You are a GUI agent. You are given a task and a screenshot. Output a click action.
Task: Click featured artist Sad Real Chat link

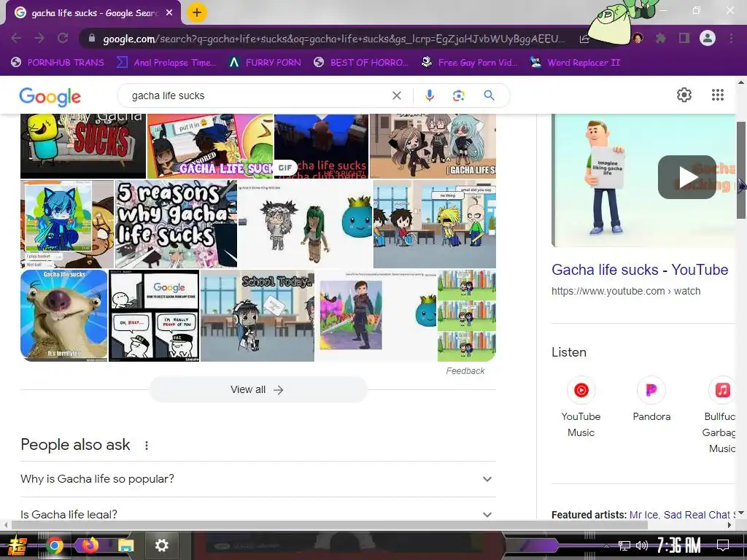tap(697, 515)
